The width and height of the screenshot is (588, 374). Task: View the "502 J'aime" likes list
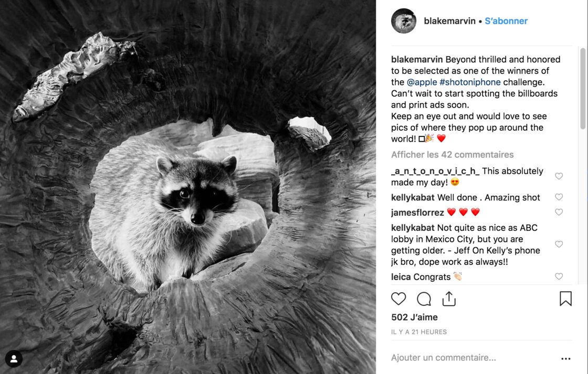pyautogui.click(x=414, y=317)
